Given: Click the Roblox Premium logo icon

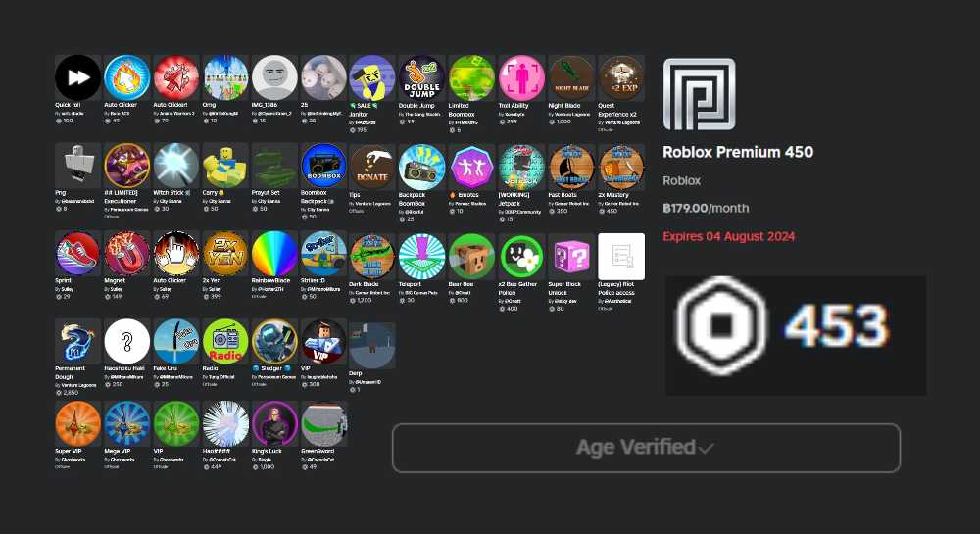Looking at the screenshot, I should click(700, 94).
